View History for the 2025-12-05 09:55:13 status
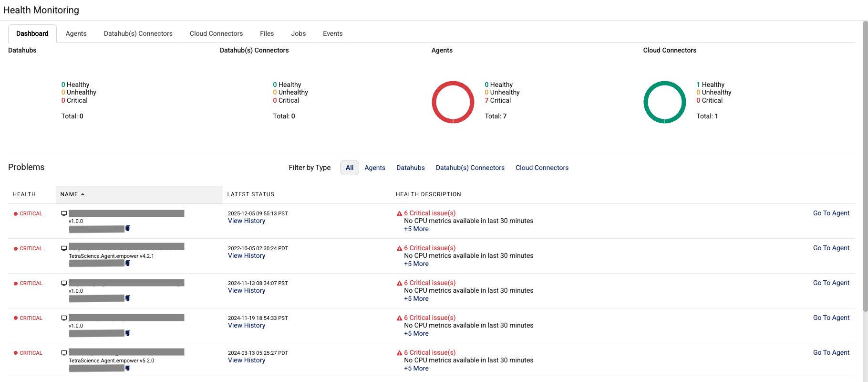This screenshot has height=382, width=868. pos(247,221)
